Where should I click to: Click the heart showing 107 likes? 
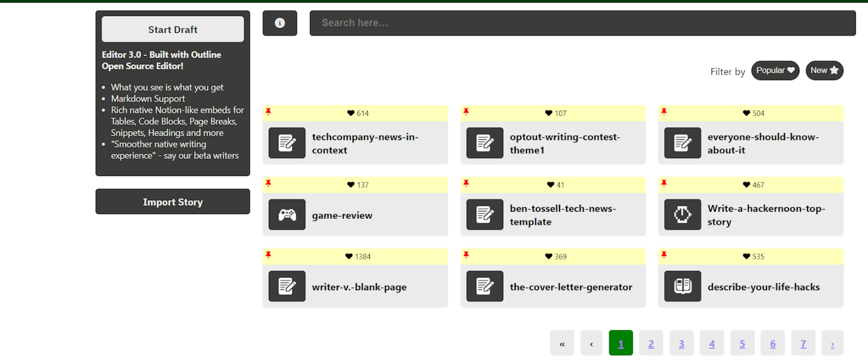(x=549, y=113)
